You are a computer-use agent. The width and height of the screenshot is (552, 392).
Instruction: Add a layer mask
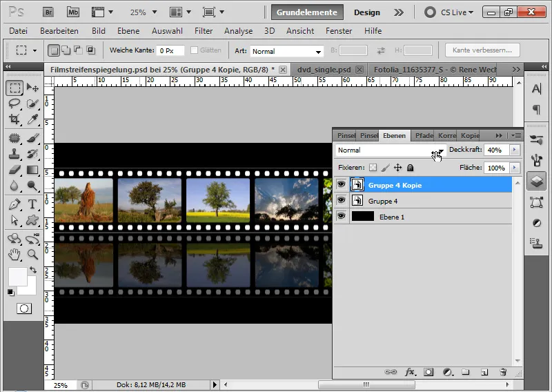point(428,372)
